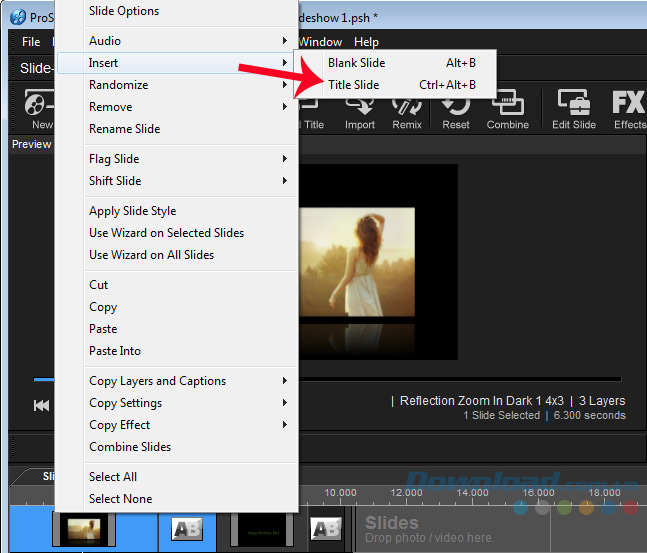Viewport: 647px width, 553px height.
Task: Click the ProShow application logo icon
Action: [x=18, y=17]
